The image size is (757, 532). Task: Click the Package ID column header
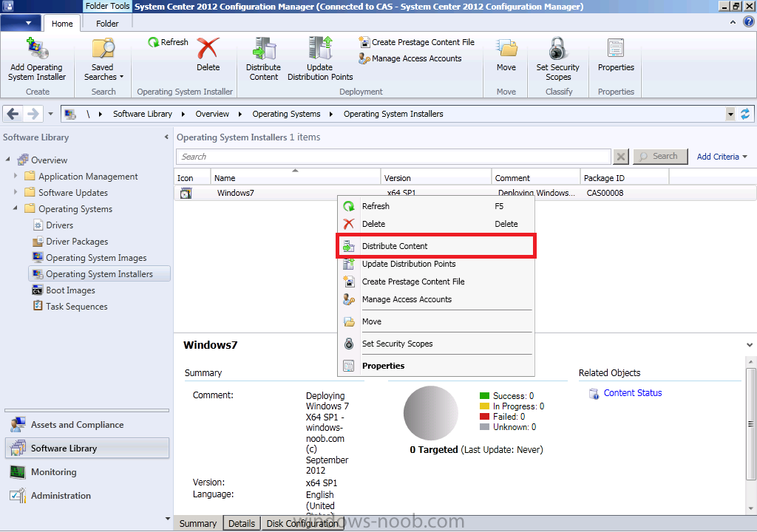(x=624, y=177)
